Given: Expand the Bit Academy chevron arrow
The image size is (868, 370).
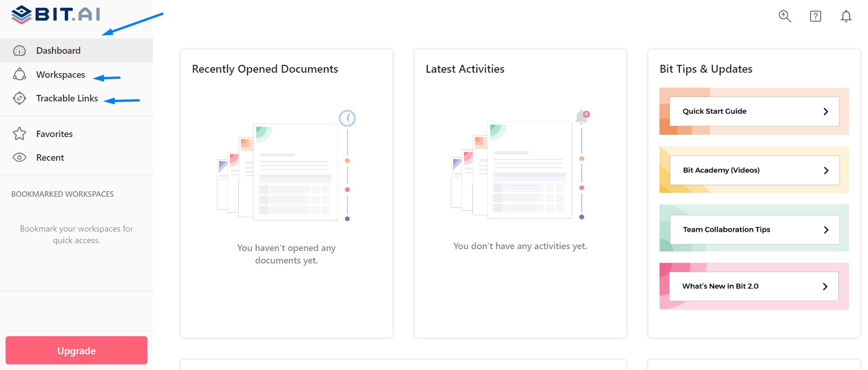Looking at the screenshot, I should (x=826, y=170).
